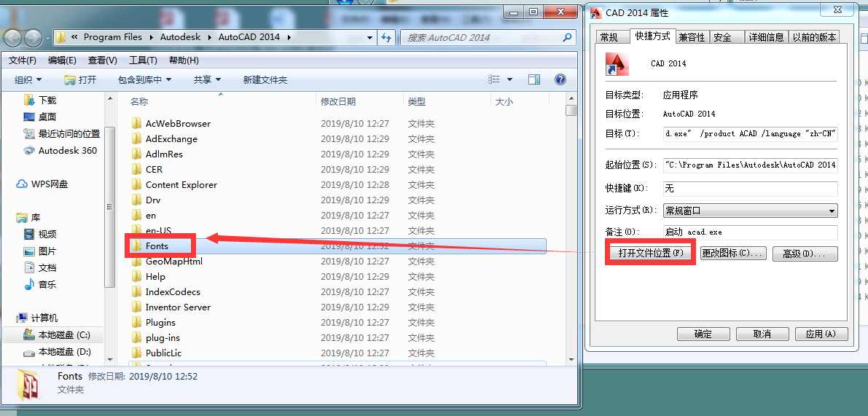Click the change view icon

(494, 79)
